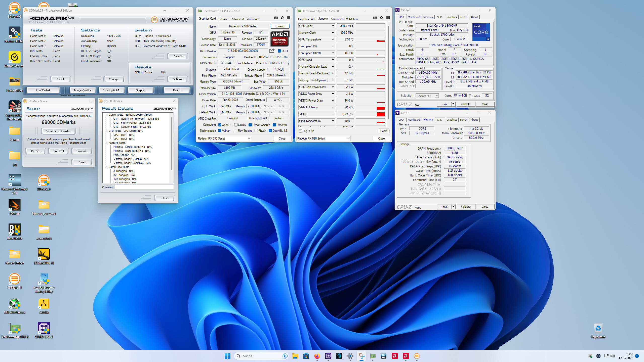Toggle the UEFI checkbox
This screenshot has height=362, width=644.
coord(279,51)
